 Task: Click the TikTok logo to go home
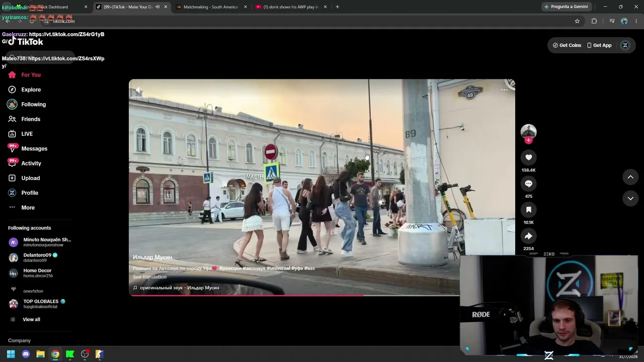tap(26, 42)
